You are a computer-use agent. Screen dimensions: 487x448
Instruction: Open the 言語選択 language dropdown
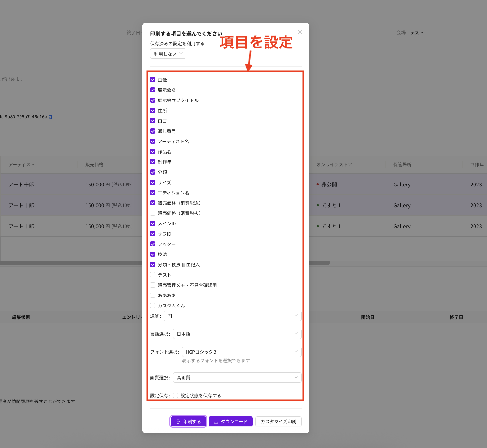[237, 334]
